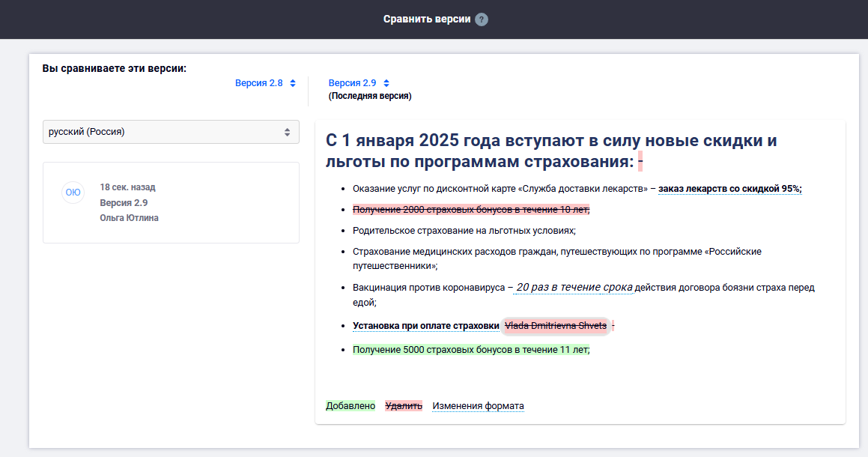Click the ОЮ user avatar
This screenshot has height=457, width=868.
(73, 193)
